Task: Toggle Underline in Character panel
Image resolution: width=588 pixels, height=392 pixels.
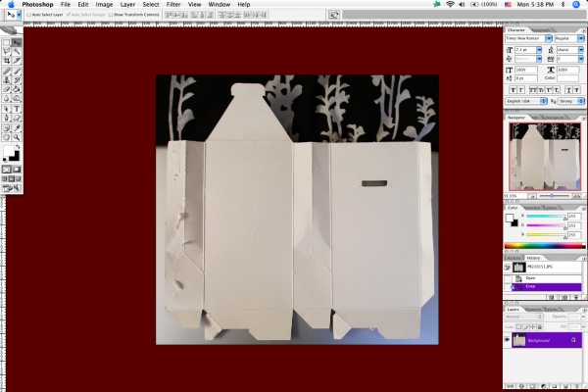Action: (569, 90)
